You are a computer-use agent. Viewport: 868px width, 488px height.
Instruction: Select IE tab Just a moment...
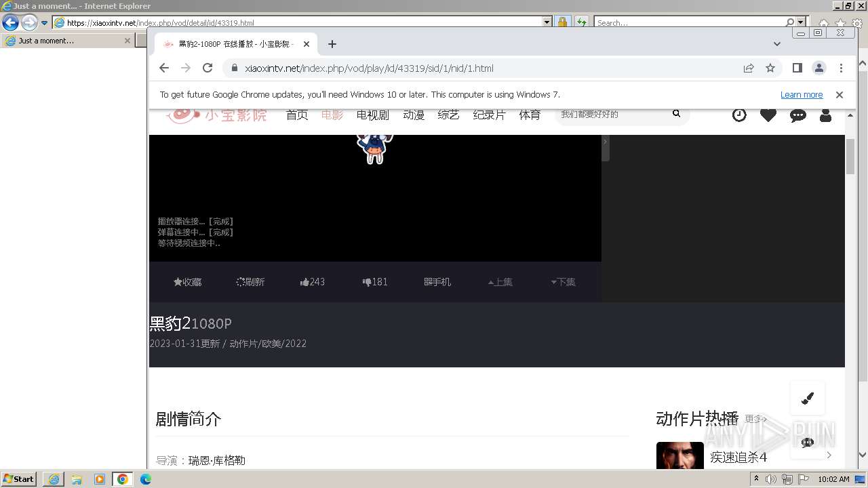pos(67,41)
